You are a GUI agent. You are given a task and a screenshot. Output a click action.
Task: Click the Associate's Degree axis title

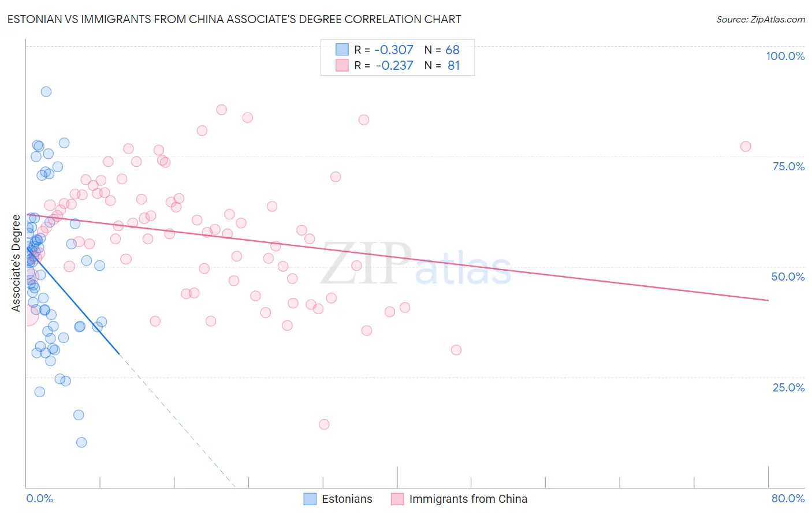(16, 263)
